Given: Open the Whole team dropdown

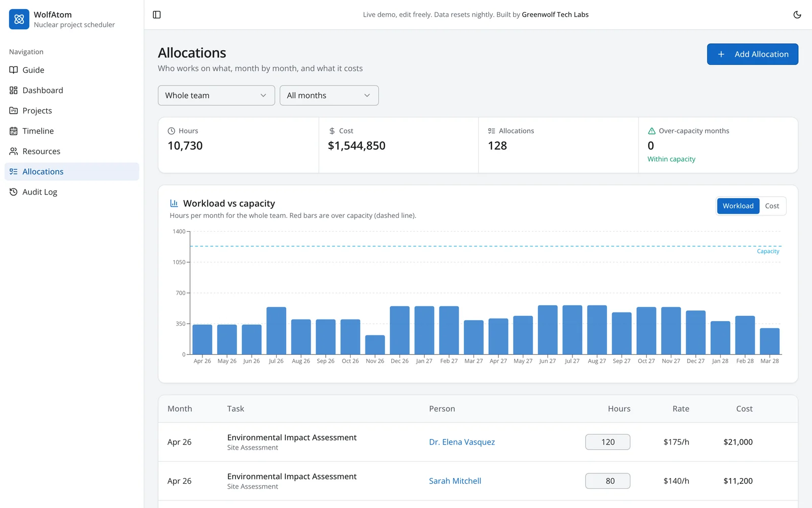Looking at the screenshot, I should (x=216, y=96).
